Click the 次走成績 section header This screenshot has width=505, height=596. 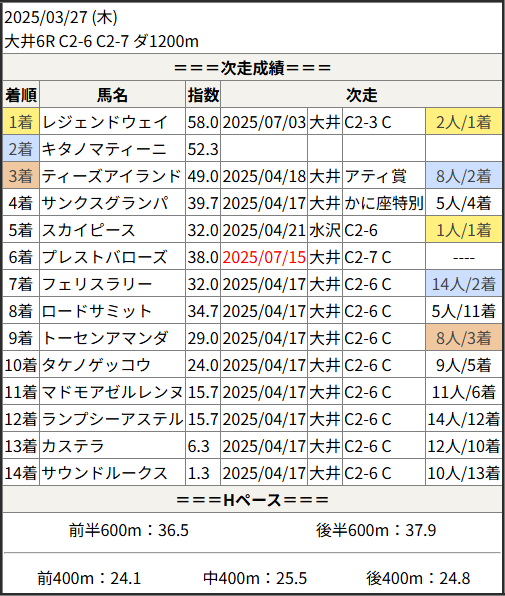point(252,68)
